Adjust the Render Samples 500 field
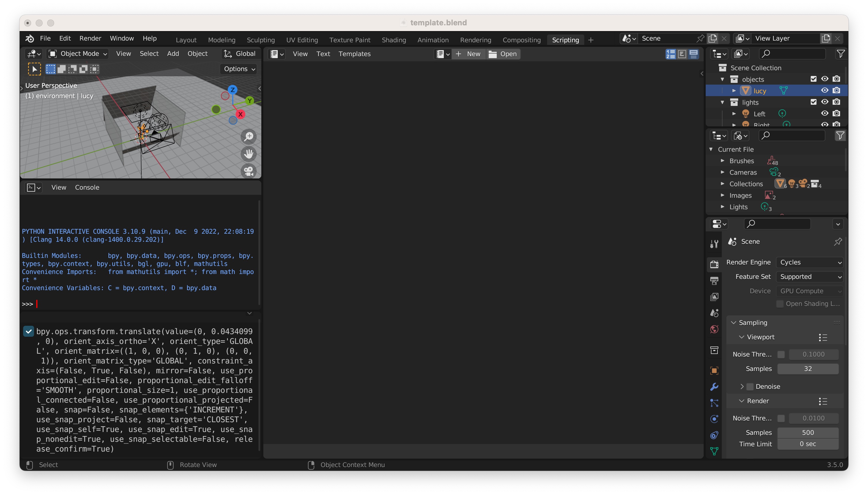The height and width of the screenshot is (495, 868). 808,433
